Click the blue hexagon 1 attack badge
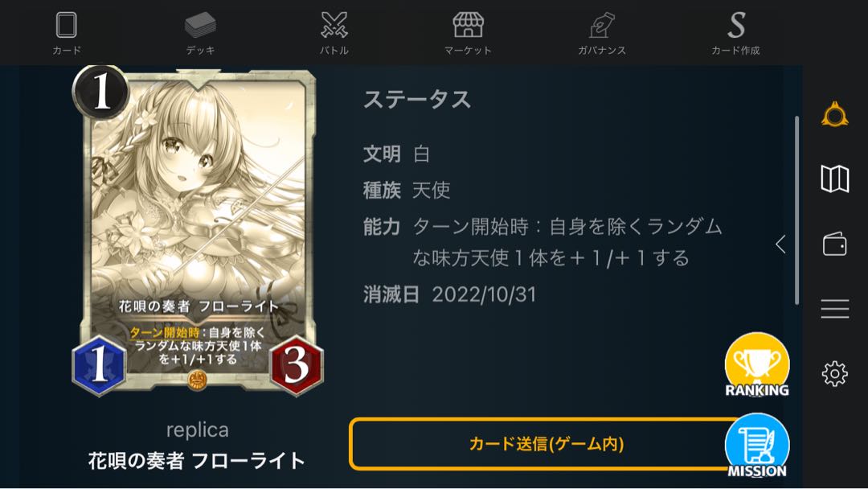The height and width of the screenshot is (489, 868). [x=99, y=365]
